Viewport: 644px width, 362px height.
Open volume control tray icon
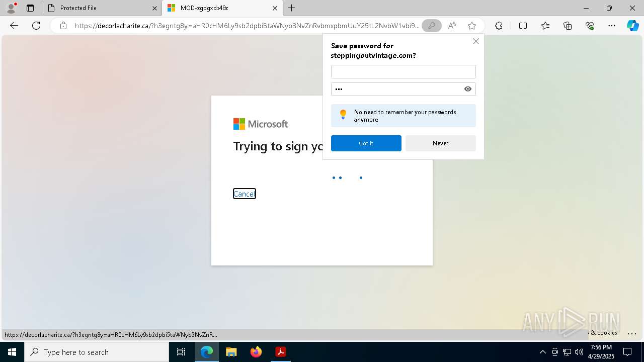tap(579, 352)
